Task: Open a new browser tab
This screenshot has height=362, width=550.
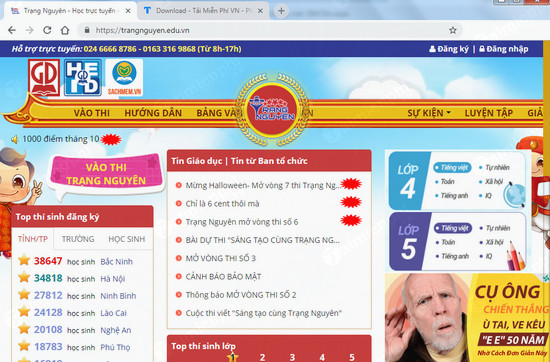Action: (281, 11)
